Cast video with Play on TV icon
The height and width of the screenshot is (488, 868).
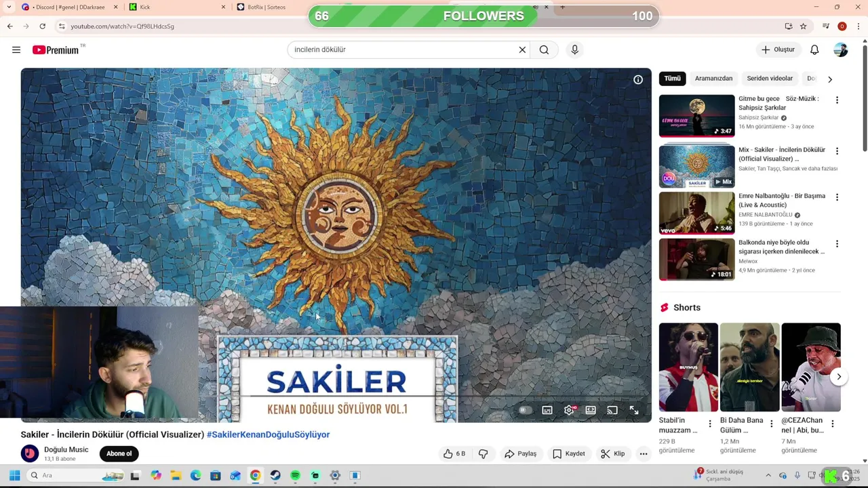(612, 410)
